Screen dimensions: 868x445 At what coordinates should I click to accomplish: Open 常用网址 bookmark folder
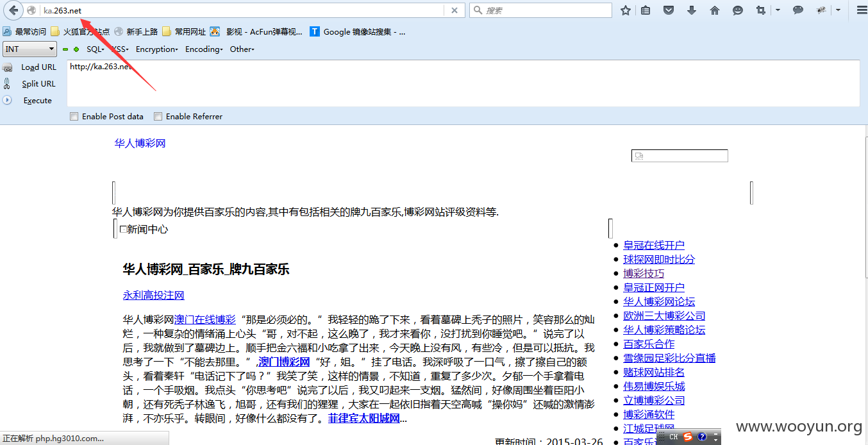[x=184, y=31]
